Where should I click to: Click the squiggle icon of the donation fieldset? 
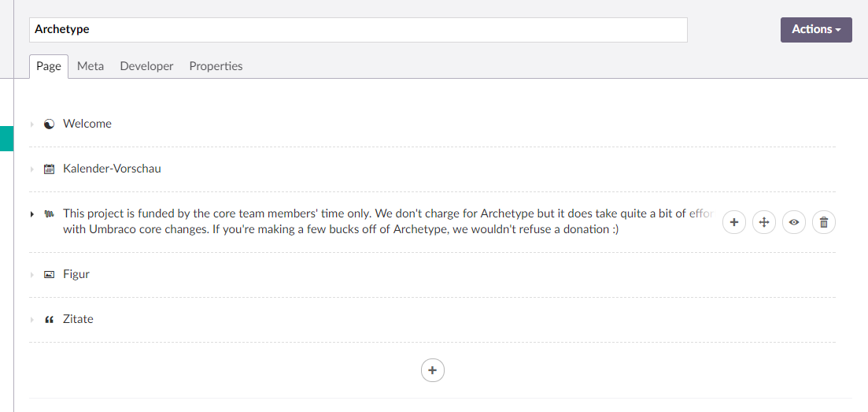click(50, 213)
